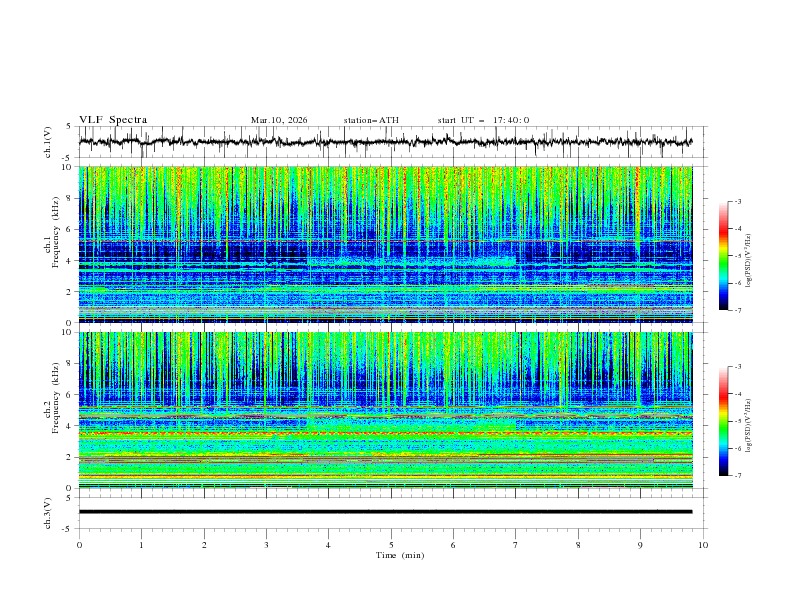This screenshot has height=612, width=792.
Task: Click the time axis tick label "8"
Action: [578, 545]
